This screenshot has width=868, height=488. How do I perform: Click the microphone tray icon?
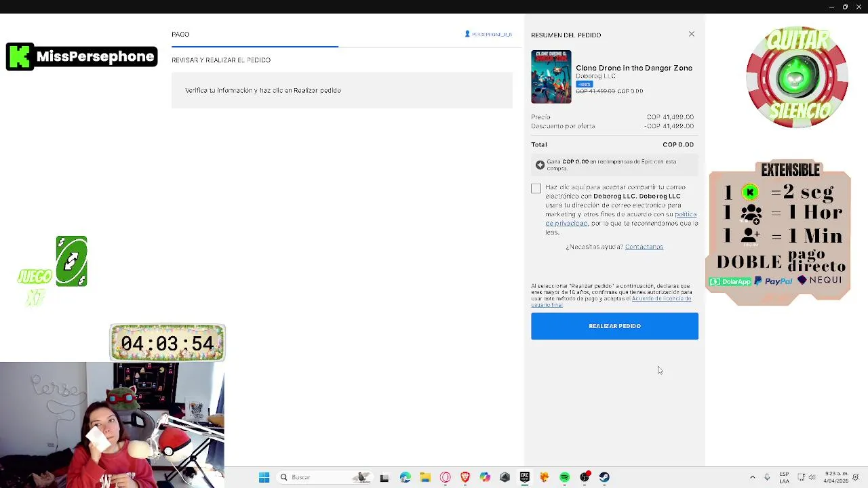pos(767,477)
